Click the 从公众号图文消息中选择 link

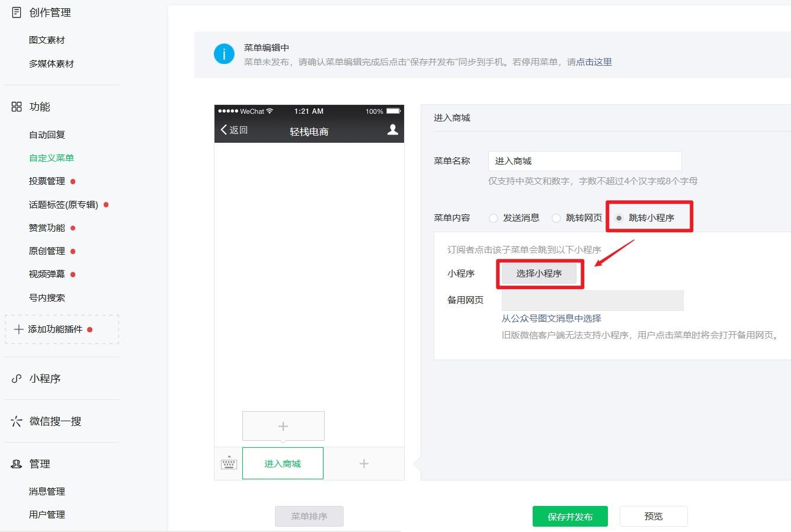552,318
